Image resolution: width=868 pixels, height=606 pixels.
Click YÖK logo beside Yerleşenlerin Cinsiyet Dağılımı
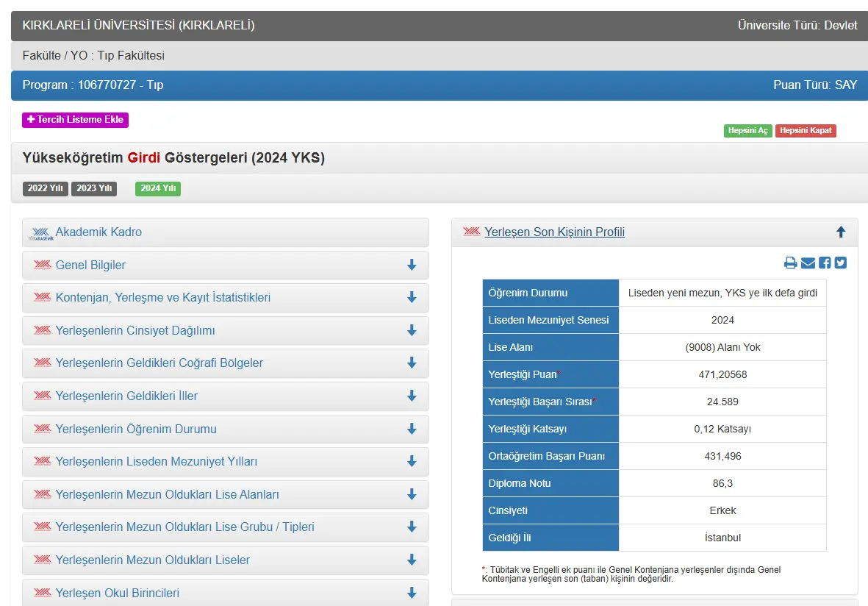pos(42,330)
